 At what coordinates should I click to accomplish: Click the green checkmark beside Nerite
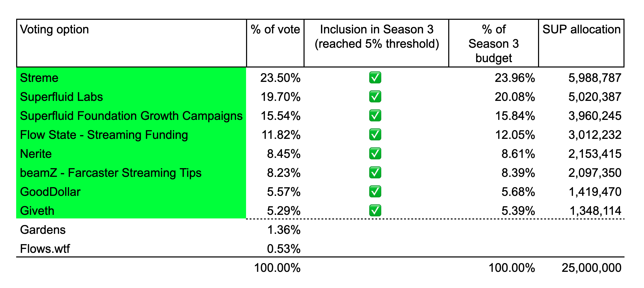375,153
